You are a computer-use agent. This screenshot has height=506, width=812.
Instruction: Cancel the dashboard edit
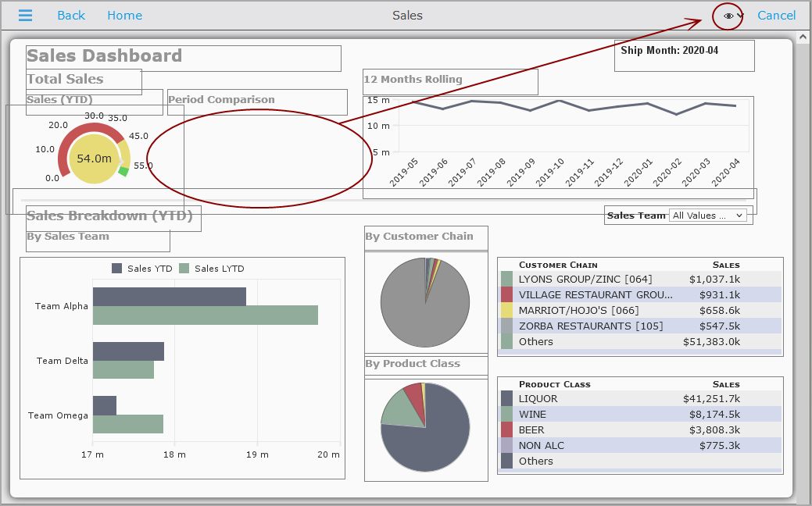[776, 16]
